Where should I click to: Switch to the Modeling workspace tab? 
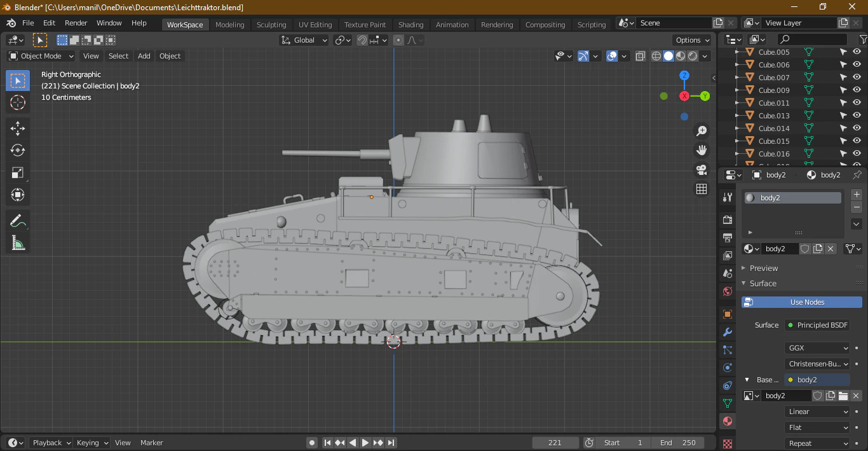[229, 25]
